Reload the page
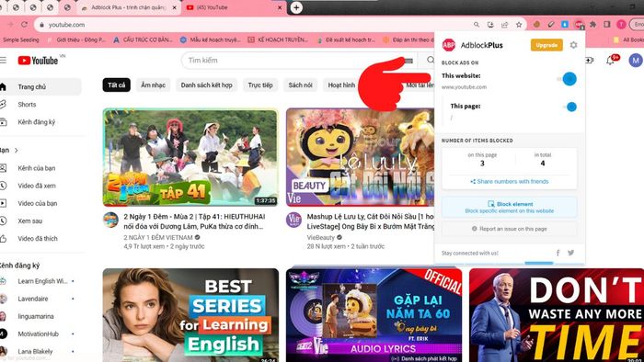 click(x=24, y=25)
